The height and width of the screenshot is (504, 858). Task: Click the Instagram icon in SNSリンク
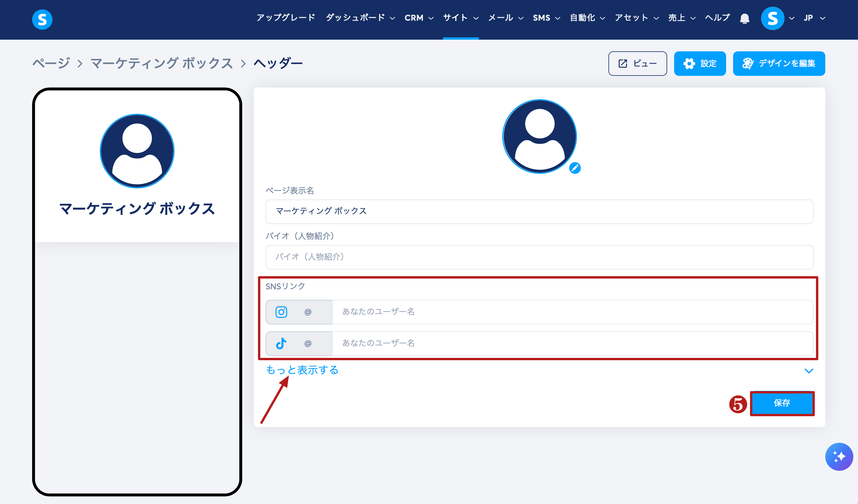(281, 312)
